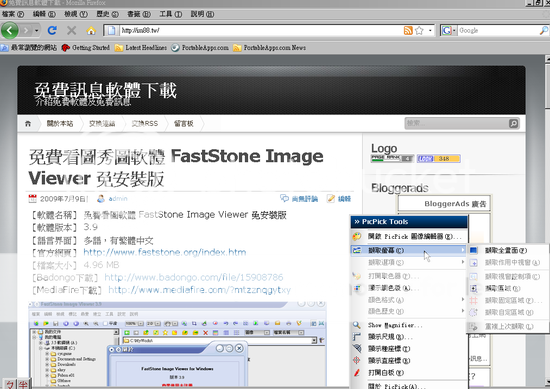Click the blog search submit button
This screenshot has height=389, width=550.
click(513, 123)
